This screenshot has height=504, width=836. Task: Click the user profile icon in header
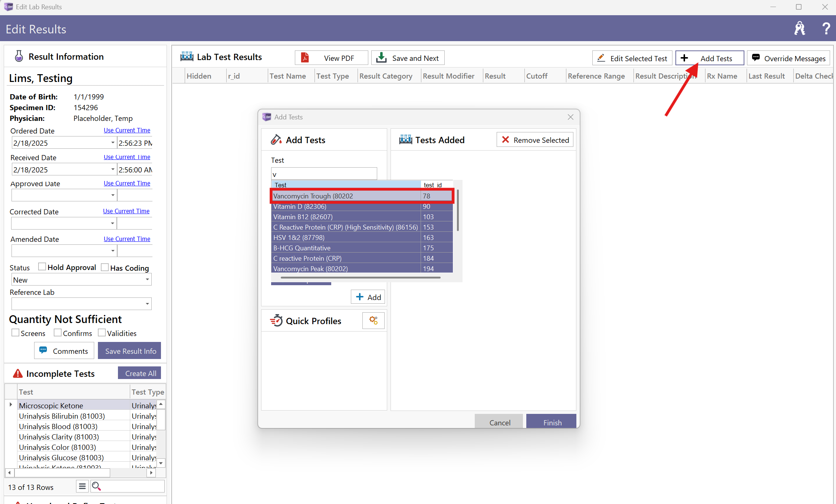click(x=800, y=29)
